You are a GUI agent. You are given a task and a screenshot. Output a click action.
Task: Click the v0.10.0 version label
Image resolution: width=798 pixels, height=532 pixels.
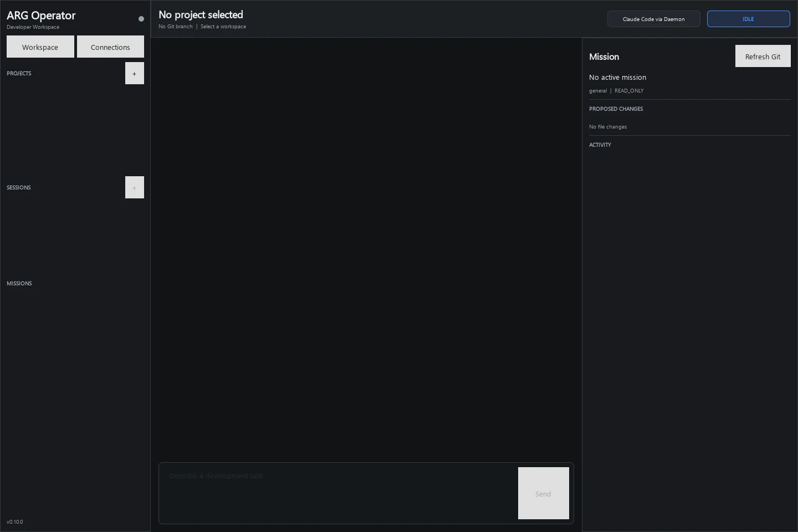point(15,521)
